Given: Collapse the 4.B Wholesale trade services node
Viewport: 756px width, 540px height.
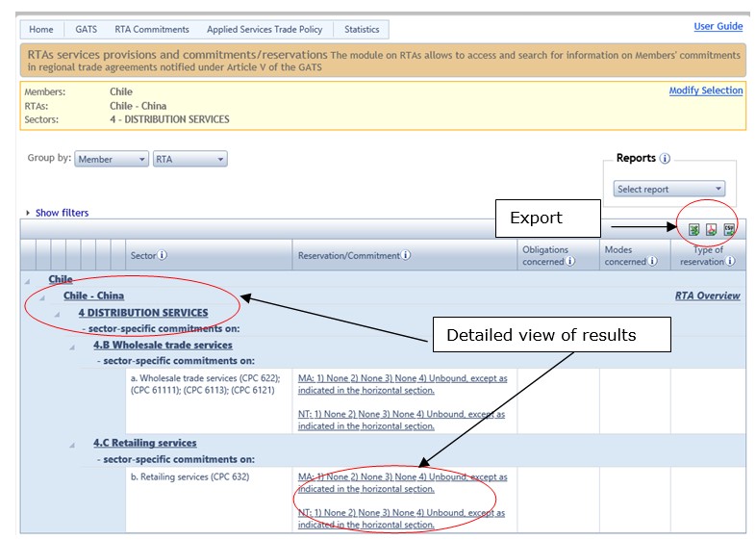Looking at the screenshot, I should [x=72, y=347].
